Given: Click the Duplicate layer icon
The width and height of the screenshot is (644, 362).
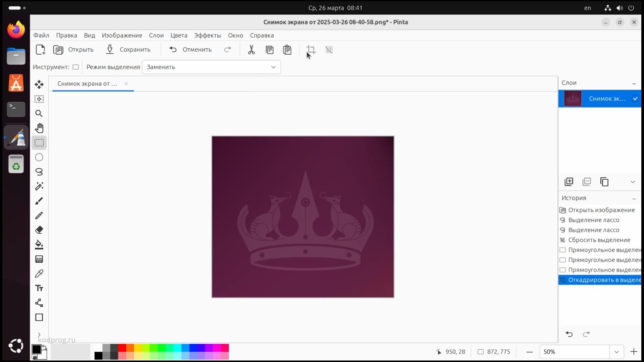Looking at the screenshot, I should 604,182.
